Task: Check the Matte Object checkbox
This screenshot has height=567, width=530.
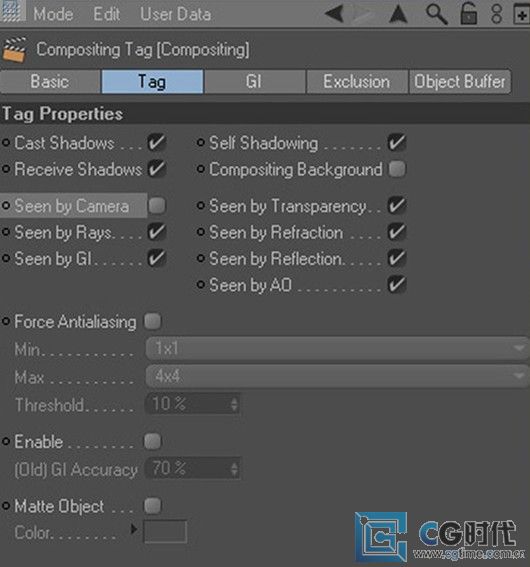Action: click(x=153, y=506)
